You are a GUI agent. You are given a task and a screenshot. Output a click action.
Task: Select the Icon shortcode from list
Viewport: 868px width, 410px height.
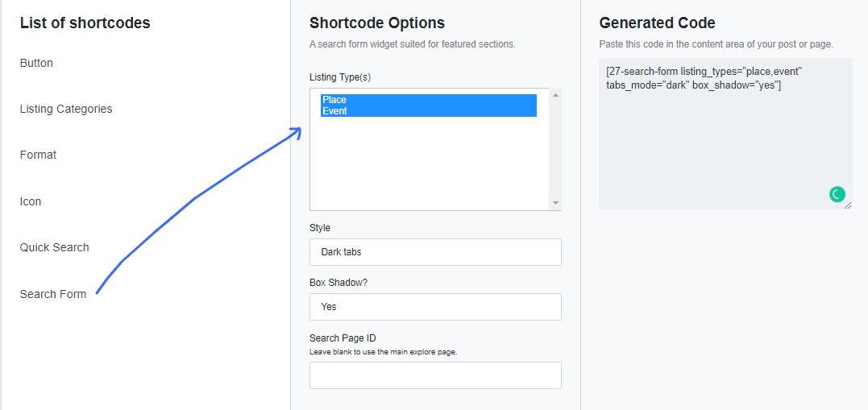point(31,201)
